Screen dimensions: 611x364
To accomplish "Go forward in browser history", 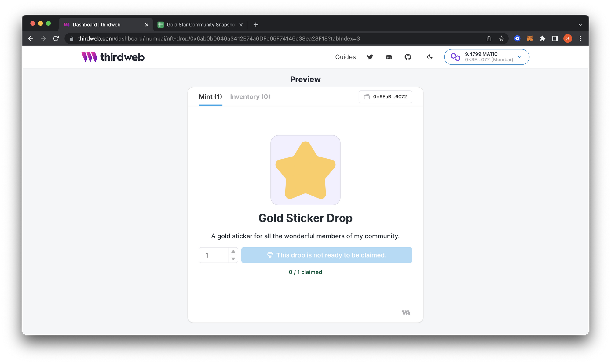I will coord(43,38).
